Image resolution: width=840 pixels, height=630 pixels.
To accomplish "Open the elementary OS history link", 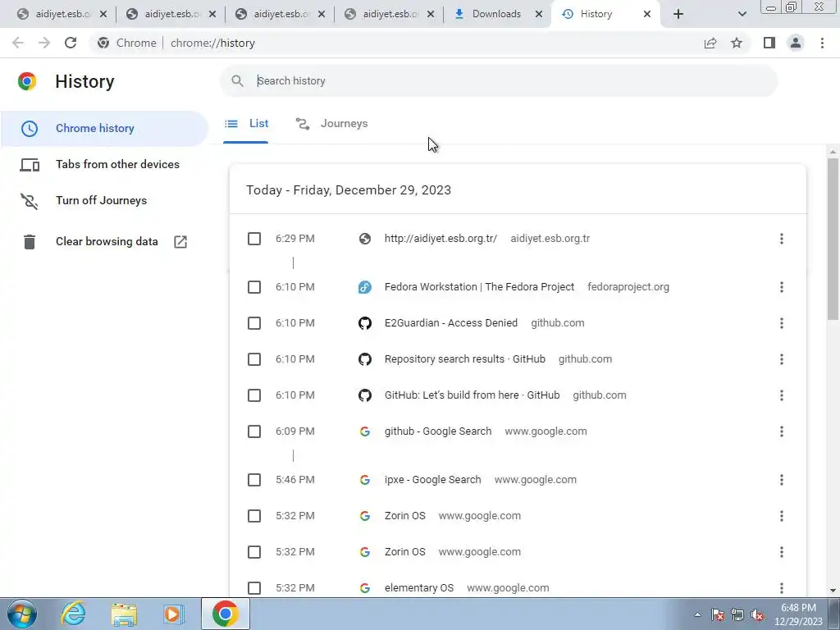I will pyautogui.click(x=419, y=588).
